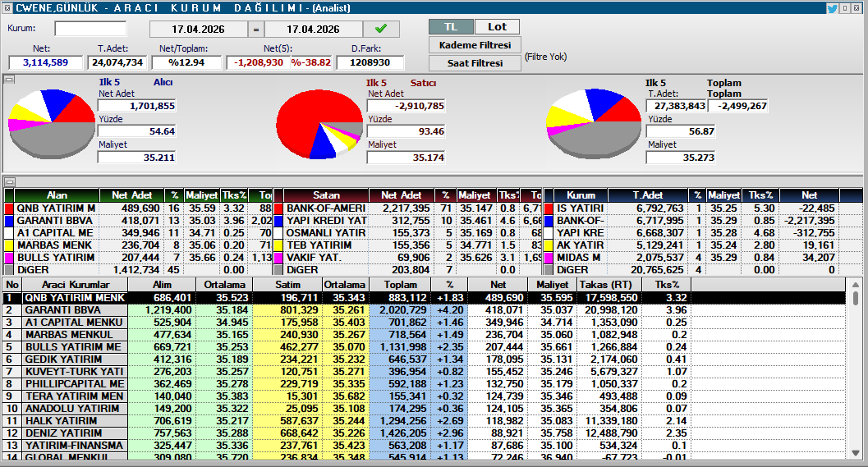Pick the start date 17.04.2026 button
The width and height of the screenshot is (868, 467).
click(x=198, y=29)
